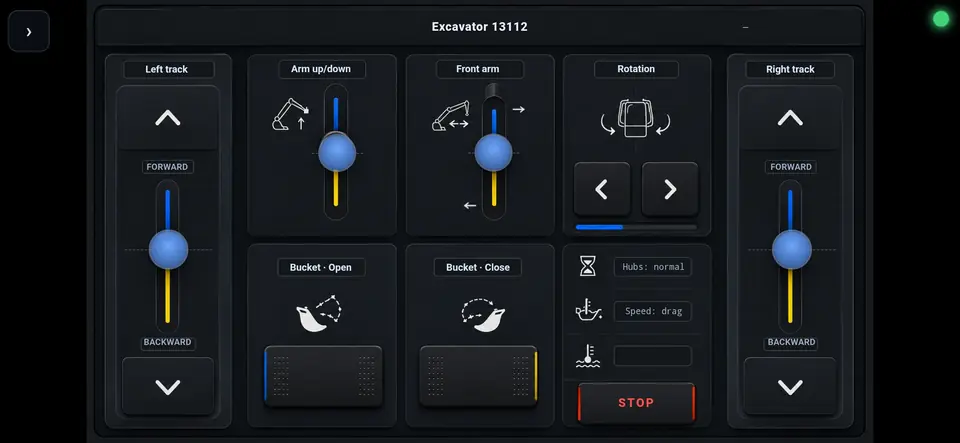This screenshot has width=960, height=443.
Task: Click the Front arm slider knob
Action: point(493,152)
